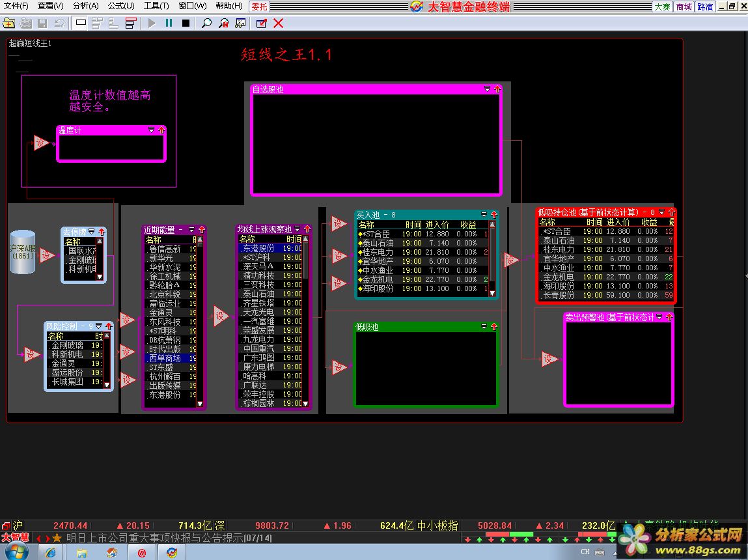748x560 pixels.
Task: Click 收益 column header in 买入池
Action: coord(468,225)
